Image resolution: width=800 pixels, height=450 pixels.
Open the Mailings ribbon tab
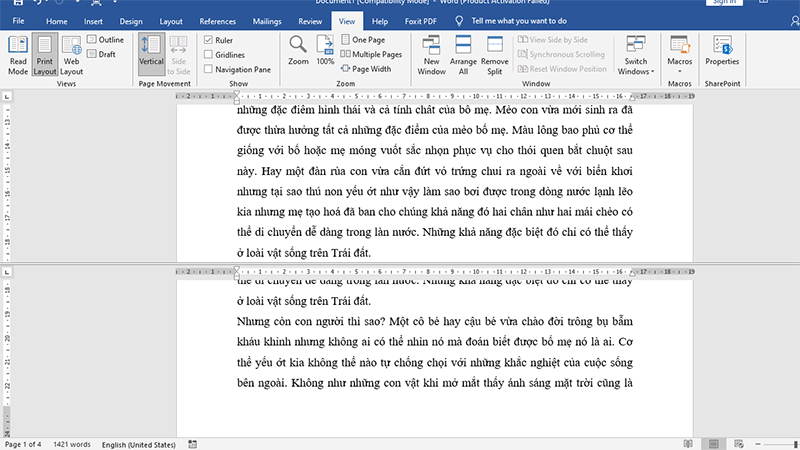pyautogui.click(x=264, y=20)
